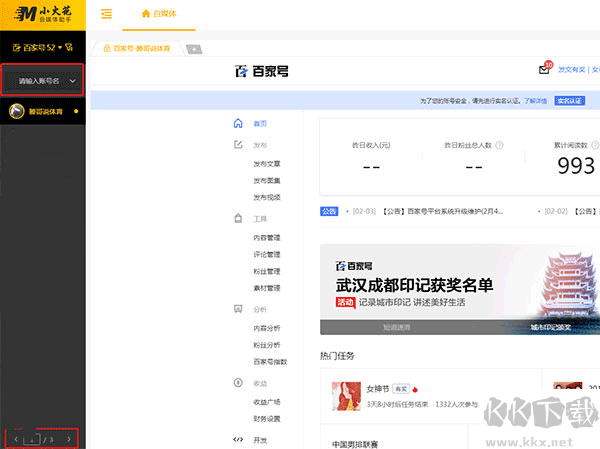Open 发布文章 menu item

[267, 164]
